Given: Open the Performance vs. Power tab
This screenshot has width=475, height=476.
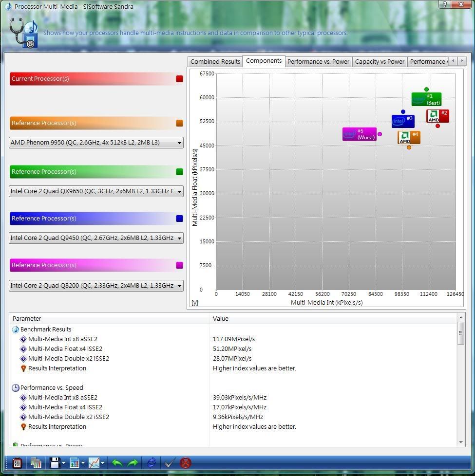Looking at the screenshot, I should coord(318,62).
